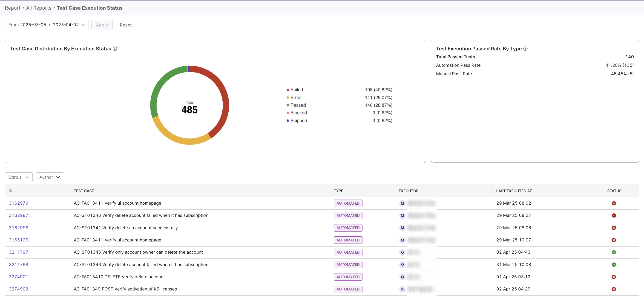This screenshot has height=296, width=644.
Task: Navigate to All Reports via breadcrumb
Action: [x=38, y=8]
